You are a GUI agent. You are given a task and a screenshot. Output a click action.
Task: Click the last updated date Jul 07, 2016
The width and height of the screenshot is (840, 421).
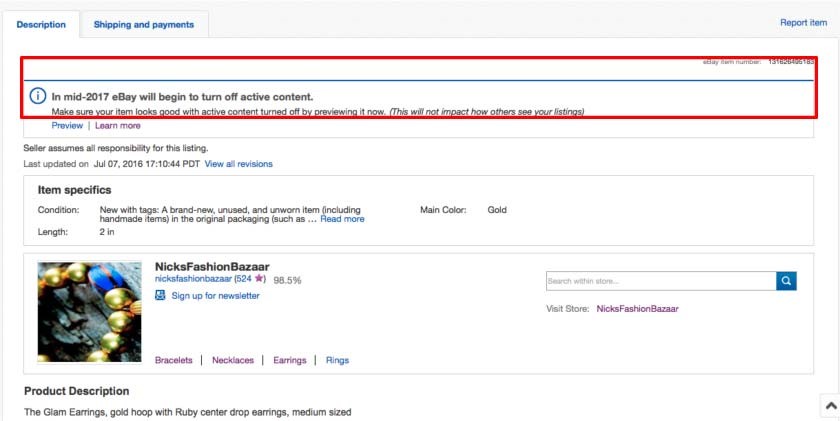pos(147,164)
